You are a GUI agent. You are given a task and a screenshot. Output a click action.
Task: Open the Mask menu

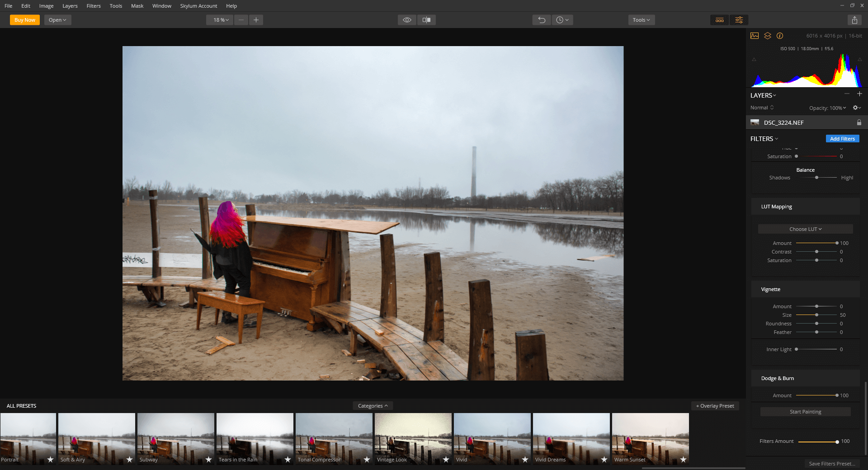[137, 6]
